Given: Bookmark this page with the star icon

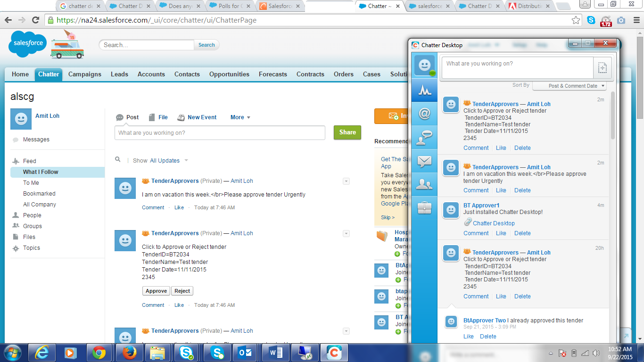Looking at the screenshot, I should [576, 20].
